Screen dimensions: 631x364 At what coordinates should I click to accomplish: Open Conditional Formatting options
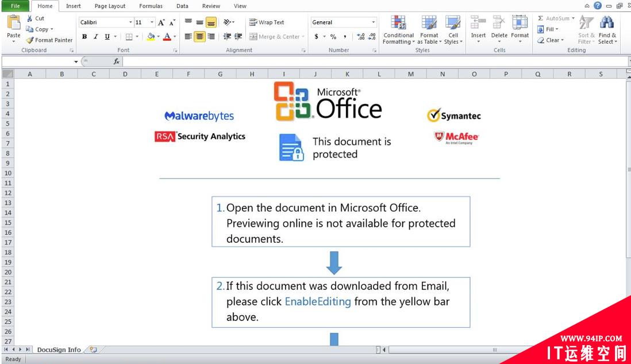click(x=398, y=30)
